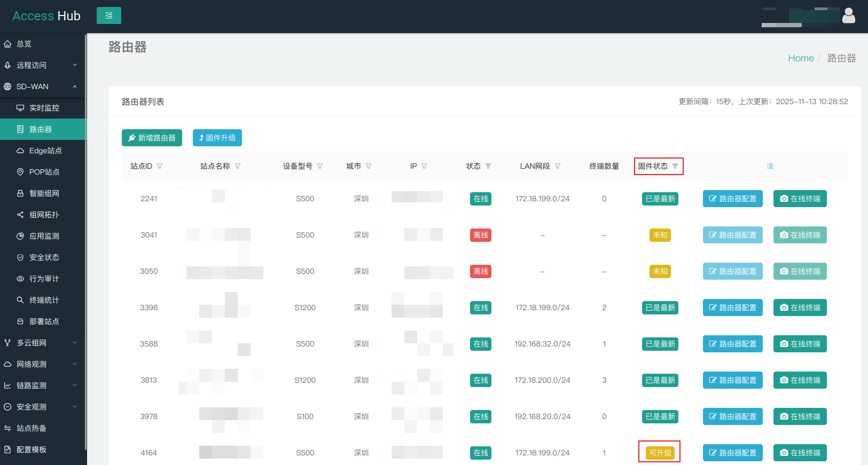Expand the 远程访问 sidebar menu
Image resolution: width=868 pixels, height=465 pixels.
[x=43, y=65]
